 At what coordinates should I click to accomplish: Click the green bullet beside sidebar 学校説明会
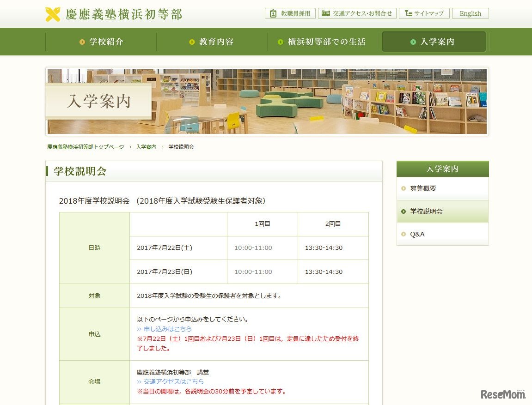click(404, 212)
